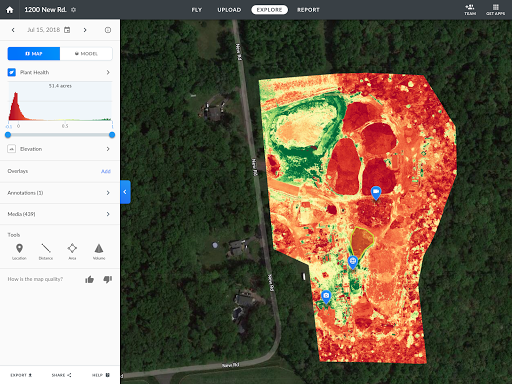512x384 pixels.
Task: Expand Plant Health settings chevron
Action: [108, 72]
